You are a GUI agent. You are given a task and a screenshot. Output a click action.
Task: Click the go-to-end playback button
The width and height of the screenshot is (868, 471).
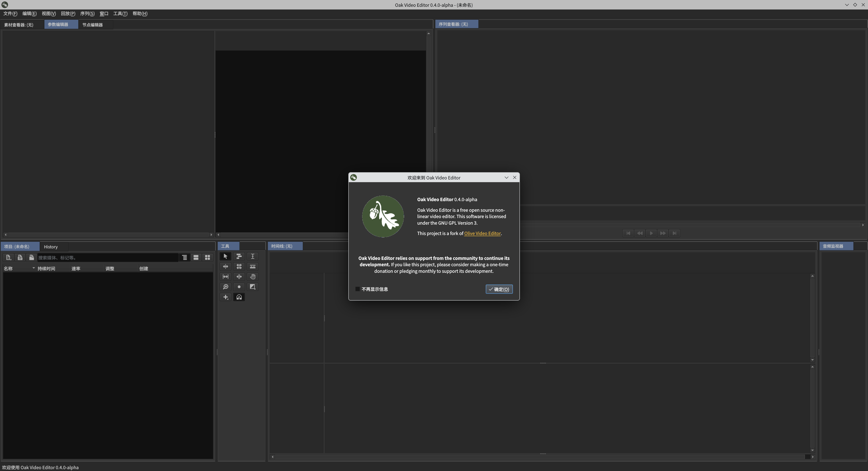(674, 233)
